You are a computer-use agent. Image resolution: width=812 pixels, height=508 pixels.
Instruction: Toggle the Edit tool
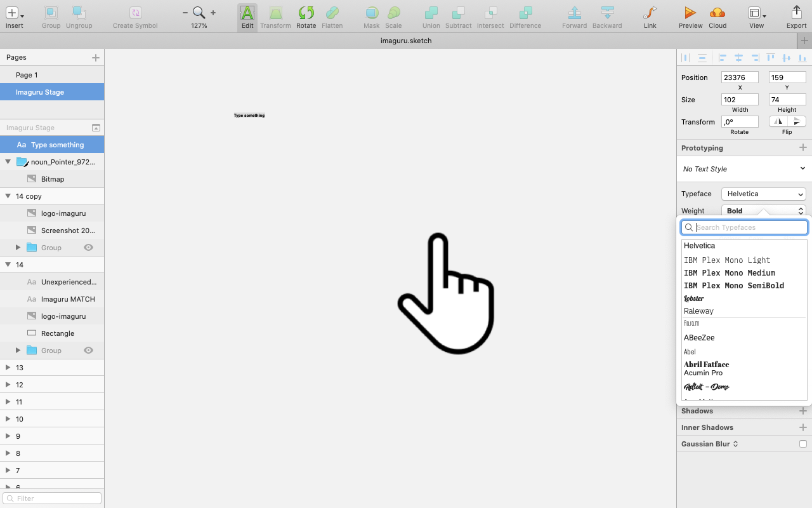247,17
